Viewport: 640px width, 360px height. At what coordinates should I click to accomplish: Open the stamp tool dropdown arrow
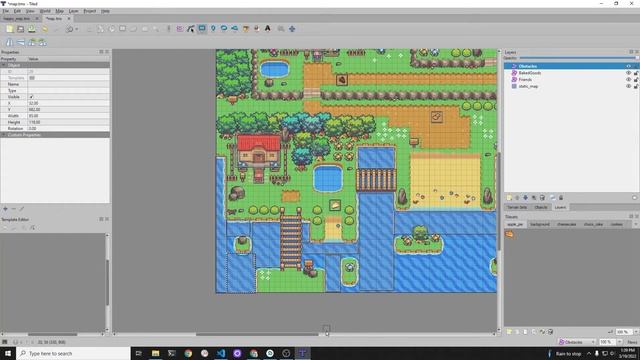(x=76, y=29)
